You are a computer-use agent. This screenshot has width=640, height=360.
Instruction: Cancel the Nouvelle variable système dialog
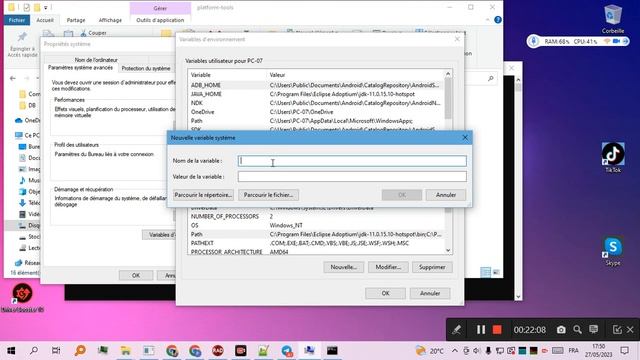[x=446, y=195]
